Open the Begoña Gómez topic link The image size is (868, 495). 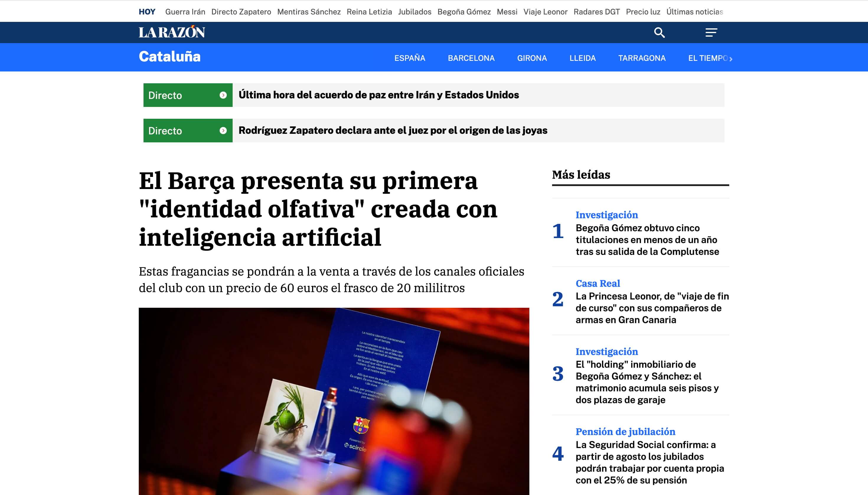464,12
